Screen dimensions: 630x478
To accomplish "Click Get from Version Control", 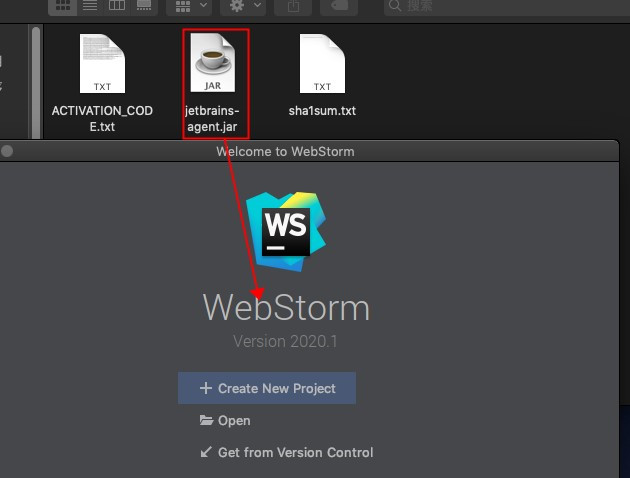I will click(x=287, y=452).
